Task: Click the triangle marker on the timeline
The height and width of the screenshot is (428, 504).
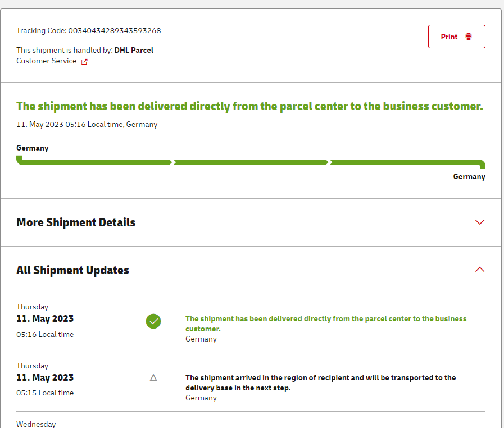Action: [x=153, y=378]
